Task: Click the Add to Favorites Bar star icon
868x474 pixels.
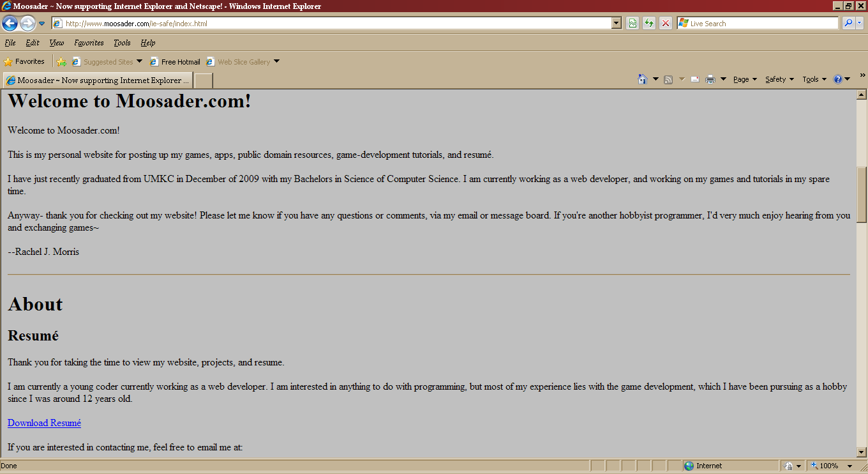Action: click(61, 62)
